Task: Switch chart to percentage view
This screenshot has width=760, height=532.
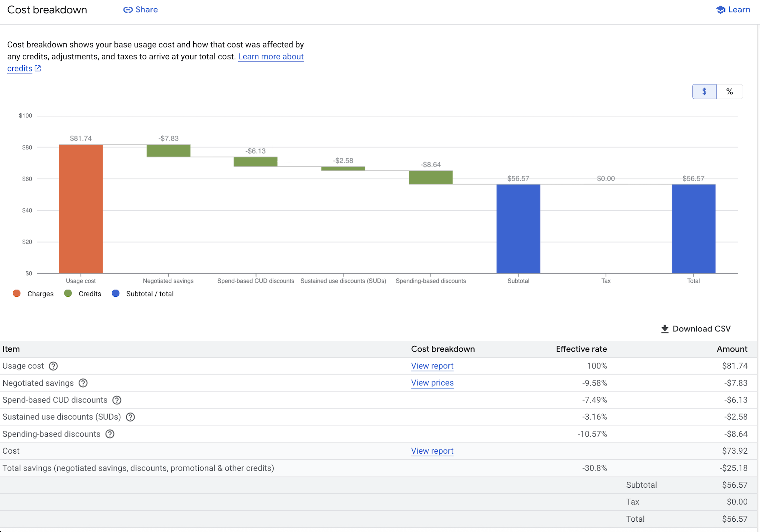Action: (730, 91)
